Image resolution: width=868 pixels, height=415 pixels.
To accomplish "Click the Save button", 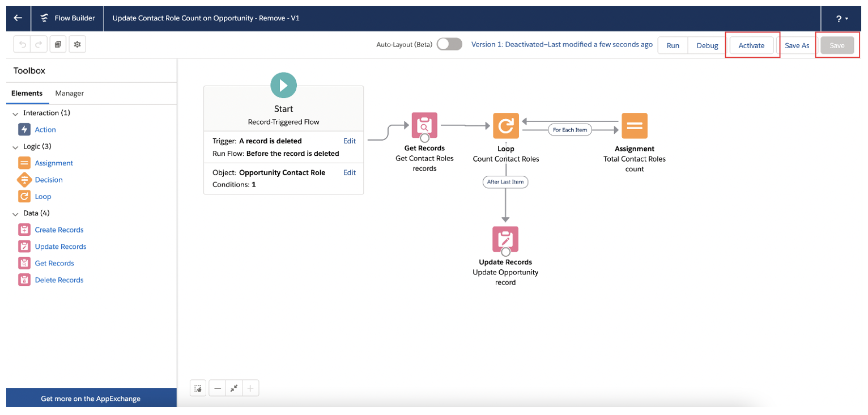I will click(837, 45).
